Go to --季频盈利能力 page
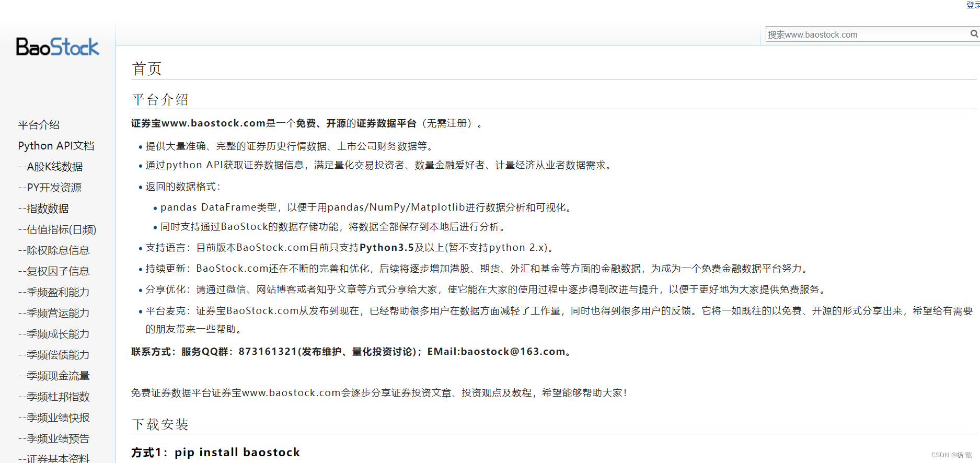 pyautogui.click(x=53, y=292)
